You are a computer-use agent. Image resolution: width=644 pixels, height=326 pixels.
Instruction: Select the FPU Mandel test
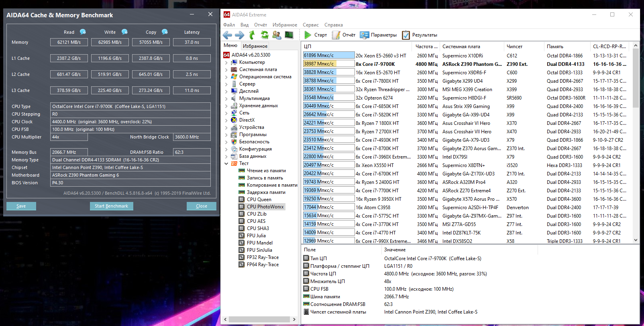(x=260, y=243)
